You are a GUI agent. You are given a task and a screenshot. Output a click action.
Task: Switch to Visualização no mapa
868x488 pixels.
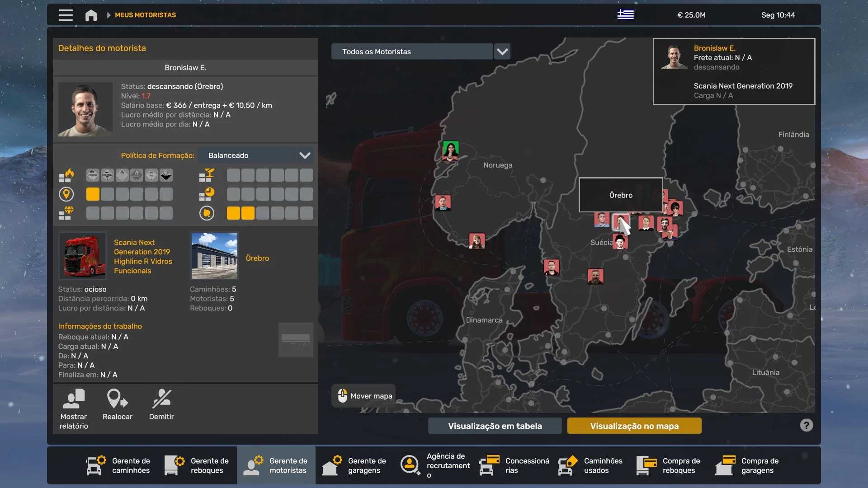tap(634, 426)
